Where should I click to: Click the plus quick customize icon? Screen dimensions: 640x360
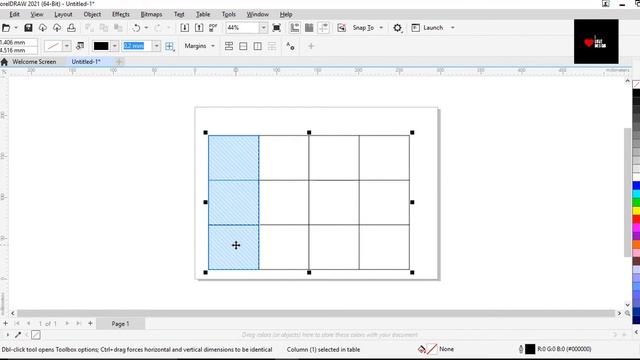tap(311, 46)
